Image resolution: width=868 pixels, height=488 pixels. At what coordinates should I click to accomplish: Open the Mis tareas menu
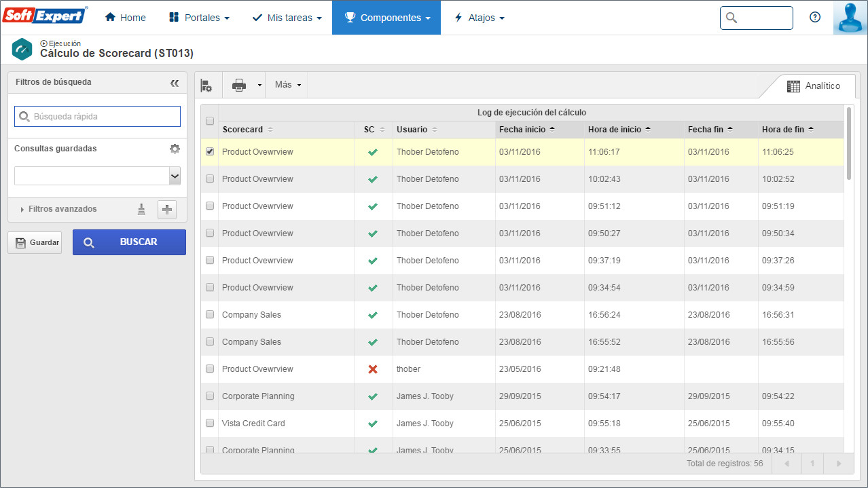[x=286, y=18]
